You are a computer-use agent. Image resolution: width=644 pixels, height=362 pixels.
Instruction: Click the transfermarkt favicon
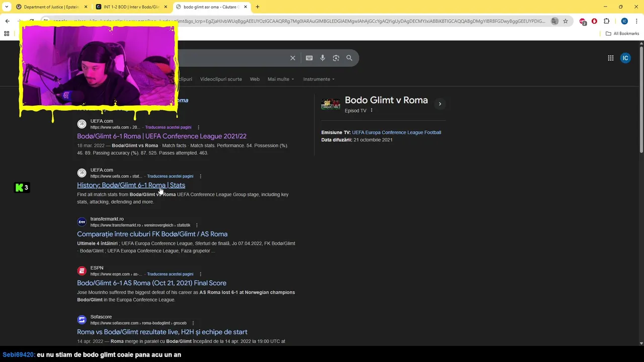click(82, 222)
